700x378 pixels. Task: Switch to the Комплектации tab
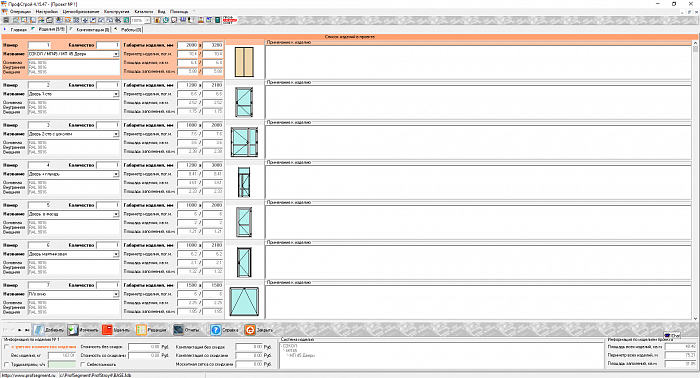point(92,29)
